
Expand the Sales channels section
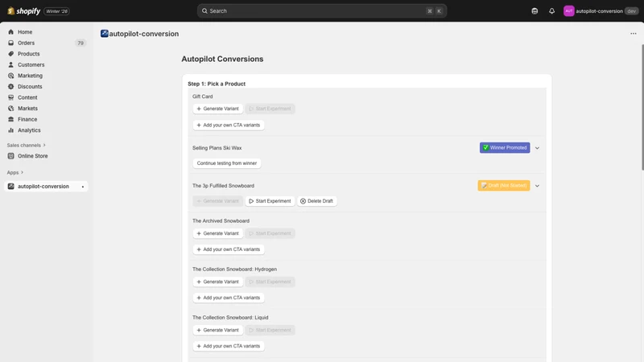coord(27,146)
